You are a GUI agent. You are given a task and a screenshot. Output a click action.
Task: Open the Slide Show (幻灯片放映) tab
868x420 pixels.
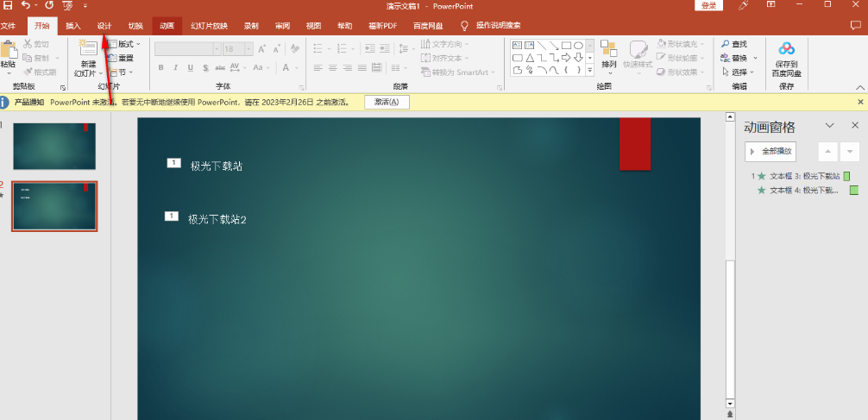(x=209, y=26)
